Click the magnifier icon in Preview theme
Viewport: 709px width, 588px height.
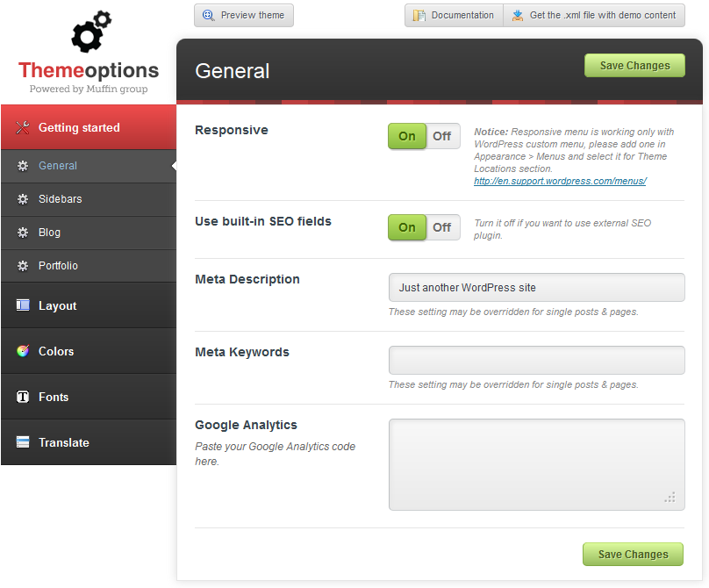click(209, 16)
